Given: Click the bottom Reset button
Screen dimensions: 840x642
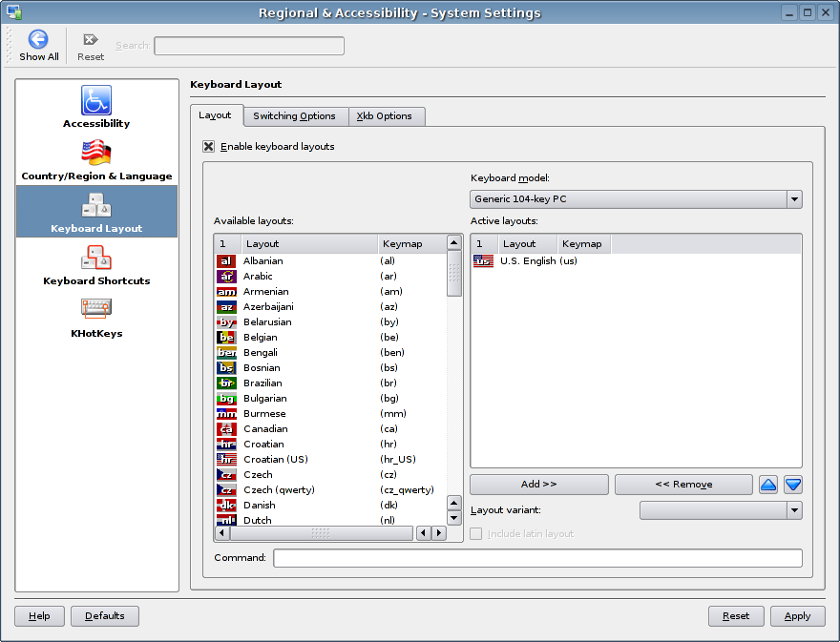Looking at the screenshot, I should click(736, 615).
